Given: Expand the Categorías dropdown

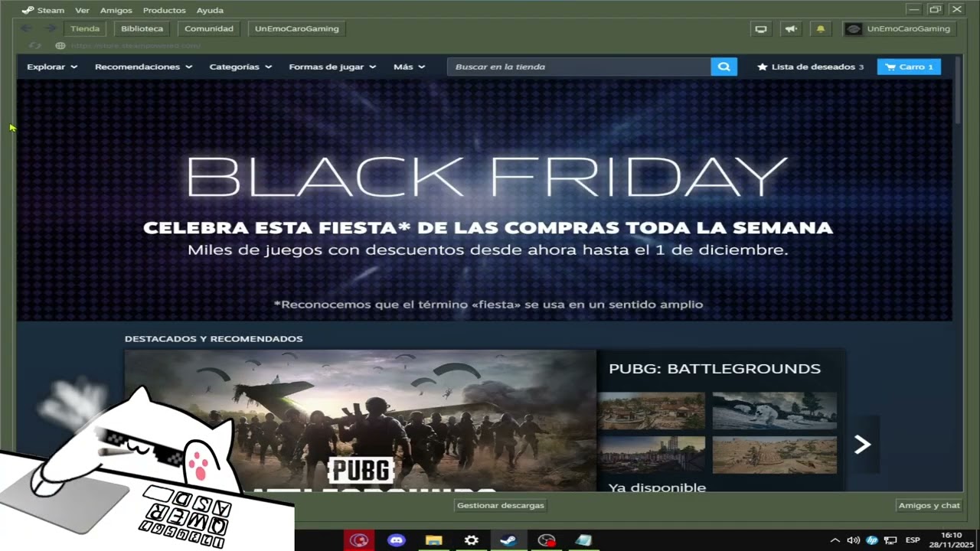Looking at the screenshot, I should point(240,67).
